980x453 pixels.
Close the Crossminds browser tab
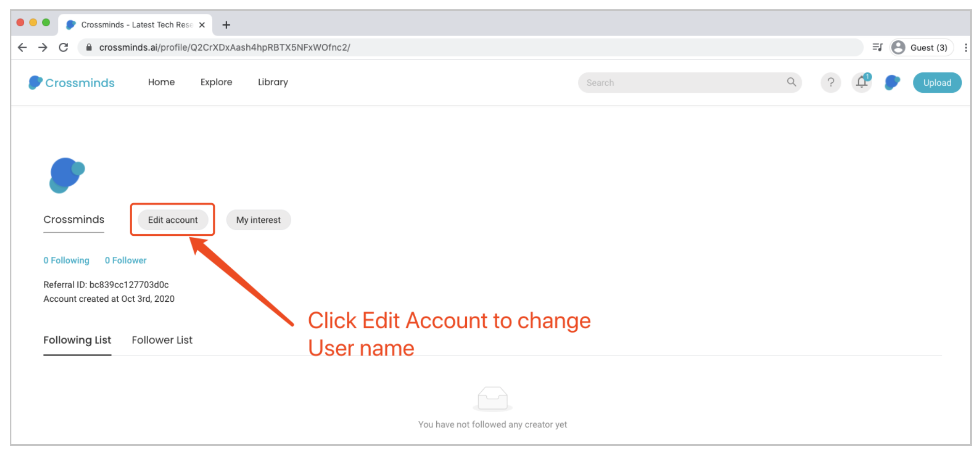[x=202, y=25]
